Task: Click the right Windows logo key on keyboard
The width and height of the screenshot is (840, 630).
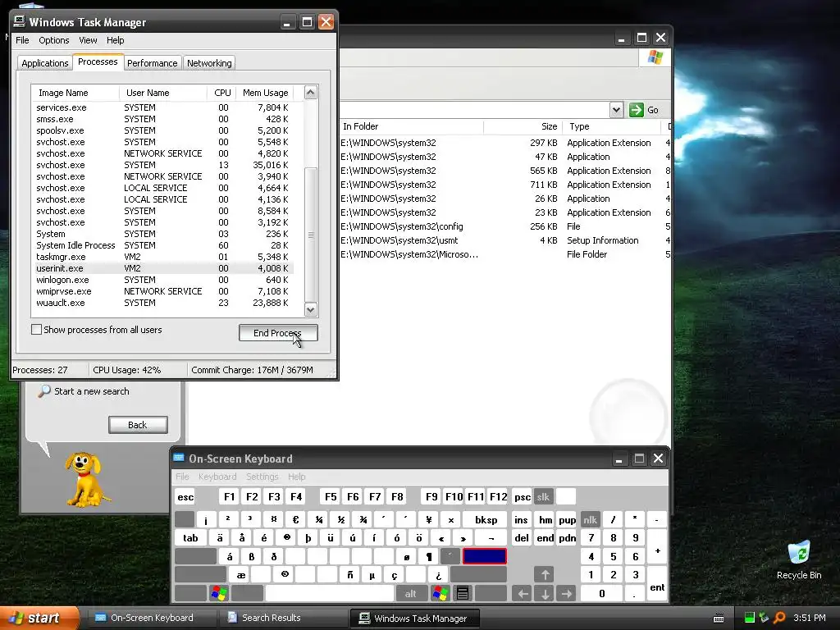Action: [441, 593]
